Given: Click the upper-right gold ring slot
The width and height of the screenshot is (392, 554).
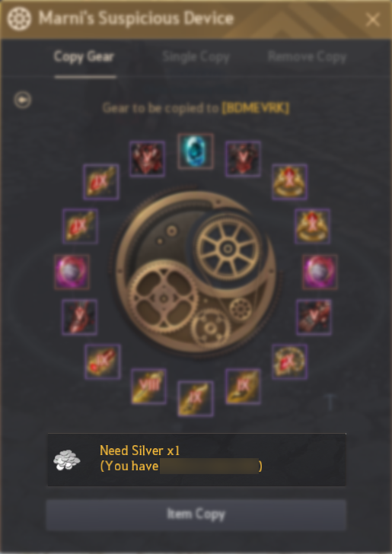Looking at the screenshot, I should click(289, 182).
